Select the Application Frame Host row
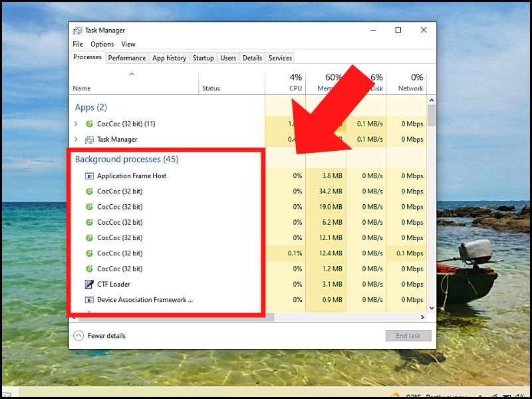Viewport: 532px width, 399px height. 248,176
